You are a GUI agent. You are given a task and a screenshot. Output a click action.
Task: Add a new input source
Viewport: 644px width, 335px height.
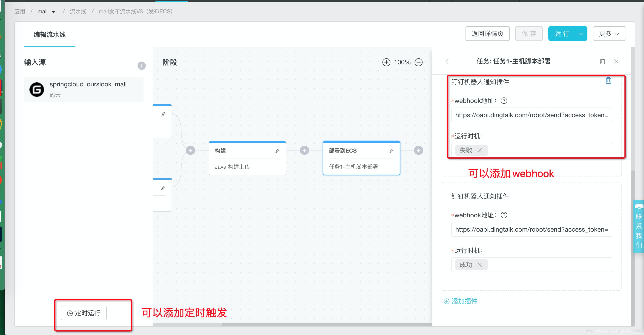click(141, 66)
